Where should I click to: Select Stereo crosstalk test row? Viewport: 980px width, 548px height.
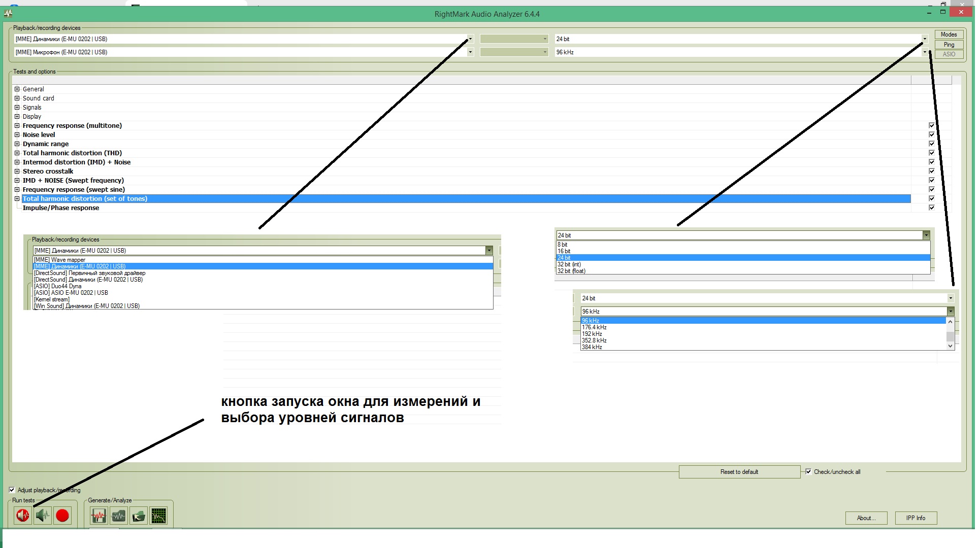point(48,172)
